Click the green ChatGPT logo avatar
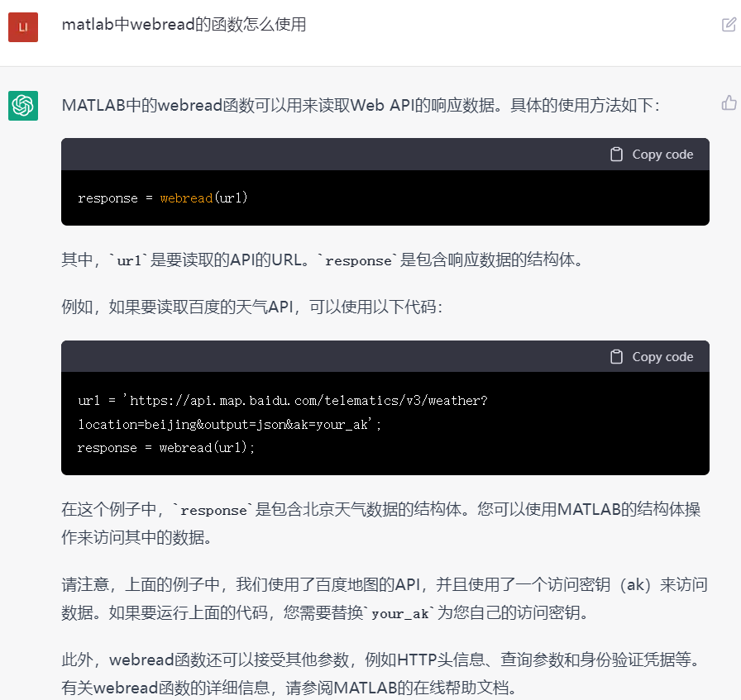 [x=22, y=105]
